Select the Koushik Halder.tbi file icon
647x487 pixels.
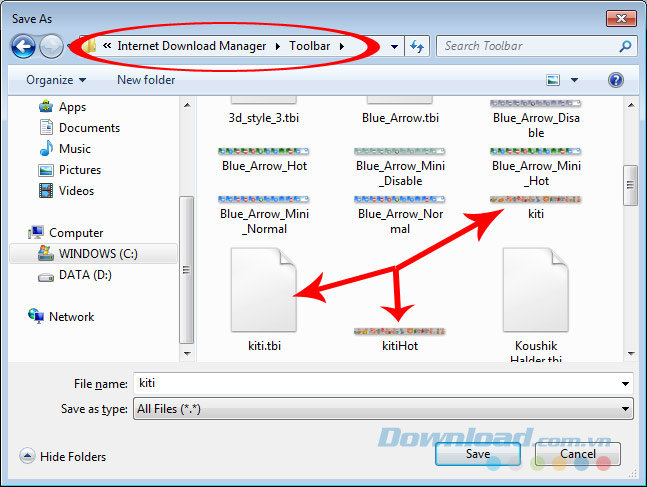point(536,290)
